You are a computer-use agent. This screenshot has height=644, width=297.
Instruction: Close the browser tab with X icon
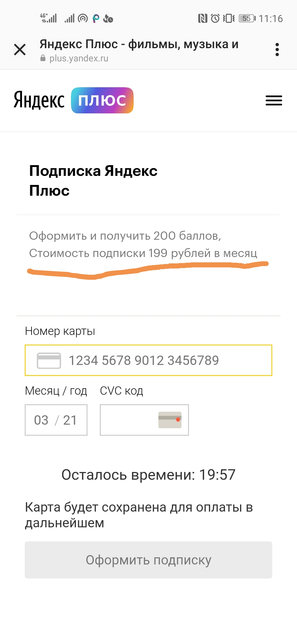click(x=20, y=50)
